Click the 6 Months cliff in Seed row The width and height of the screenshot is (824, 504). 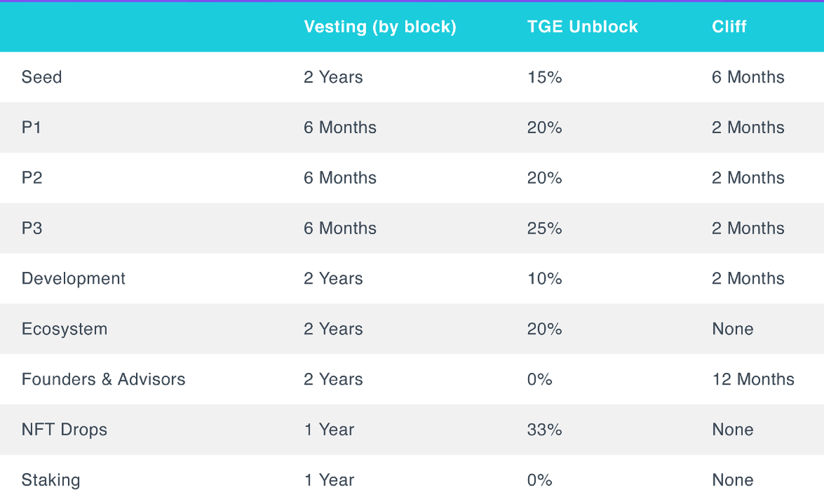point(748,77)
